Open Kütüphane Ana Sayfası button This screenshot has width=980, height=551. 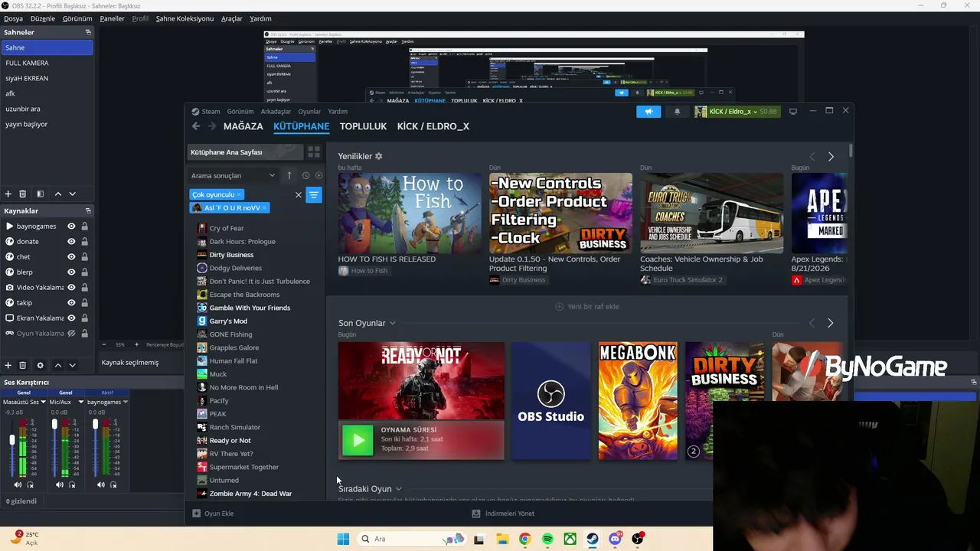tap(246, 152)
